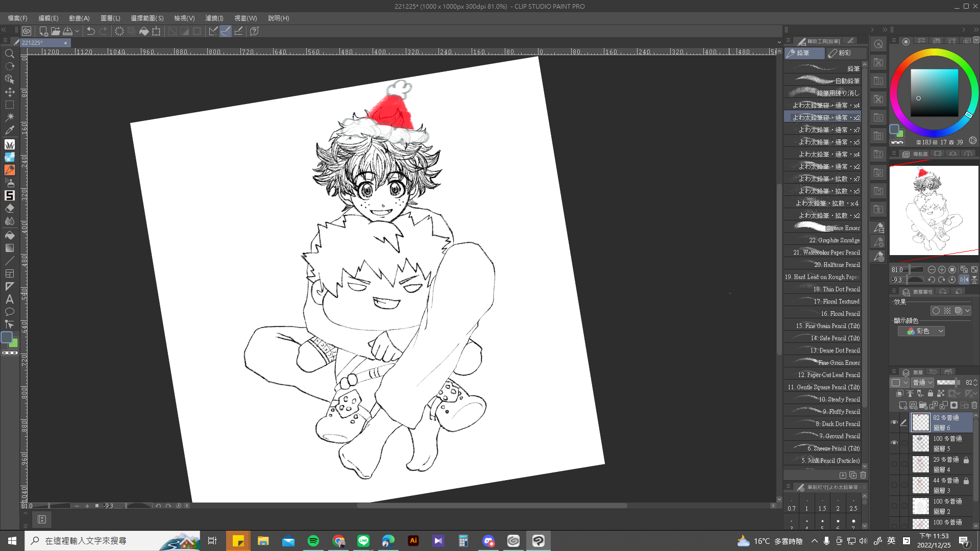The width and height of the screenshot is (980, 551).
Task: Click layer opacity stepper arrows
Action: coord(975,382)
